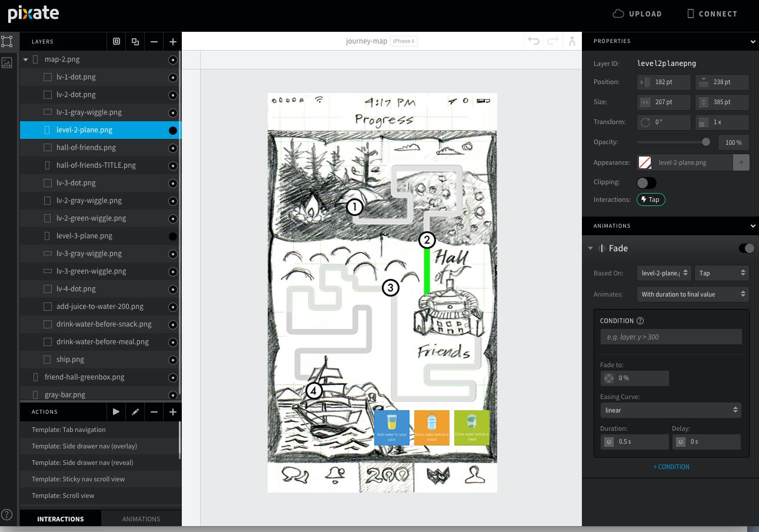Collapse the Properties panel chevron
759x532 pixels.
coord(753,41)
